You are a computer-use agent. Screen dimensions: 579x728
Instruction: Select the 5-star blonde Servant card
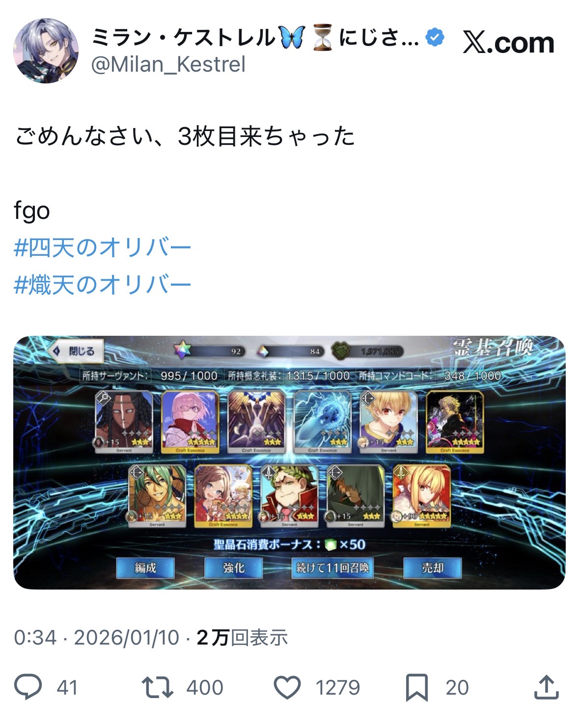(421, 496)
